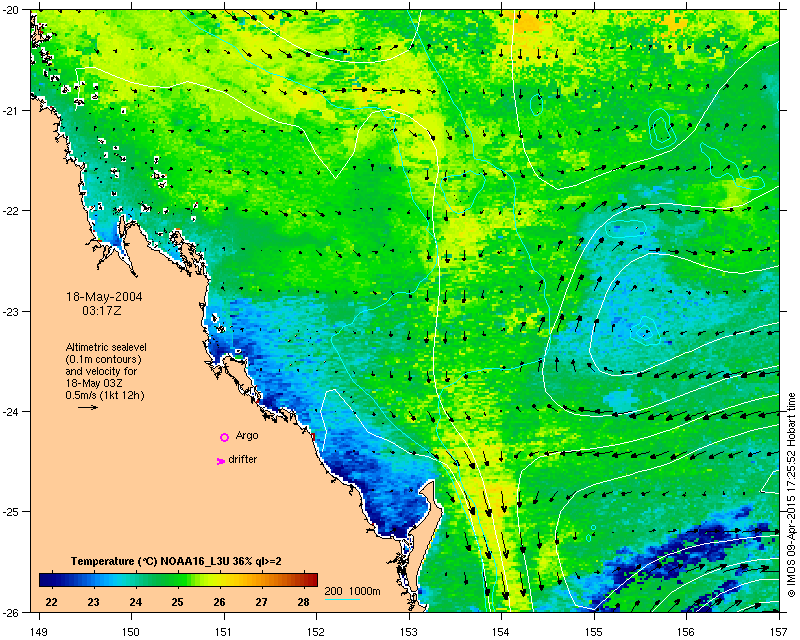Click the 'Argo' legend label
Screen dimensions: 800x640
(x=247, y=436)
